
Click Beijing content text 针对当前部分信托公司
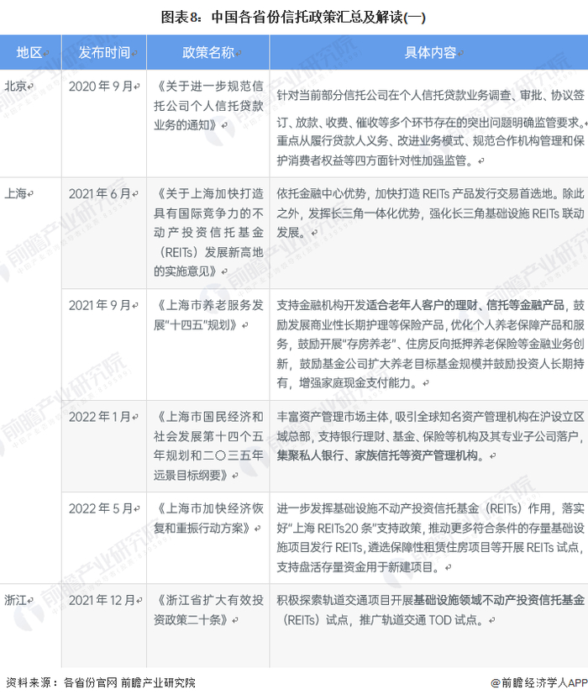click(x=431, y=128)
